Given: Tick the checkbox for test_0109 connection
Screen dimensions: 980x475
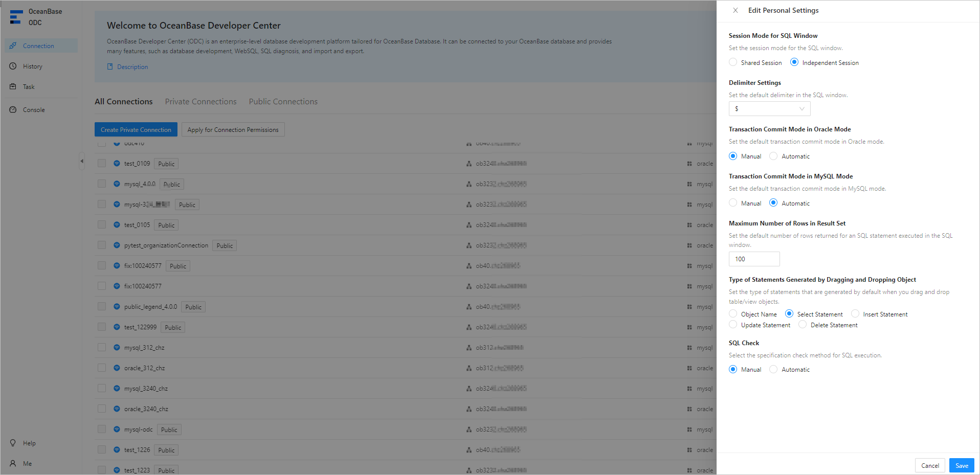Looking at the screenshot, I should pos(102,163).
